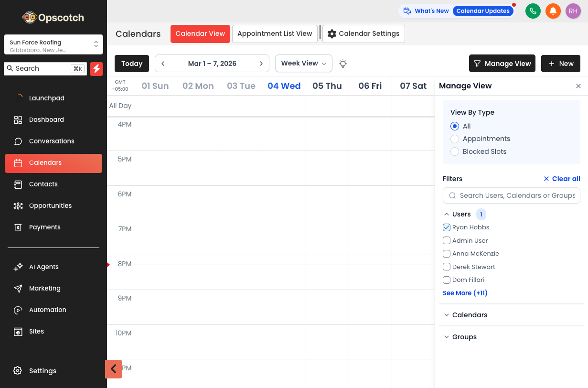Check the Anna McKenzie checkbox
This screenshot has height=388, width=588.
(447, 254)
